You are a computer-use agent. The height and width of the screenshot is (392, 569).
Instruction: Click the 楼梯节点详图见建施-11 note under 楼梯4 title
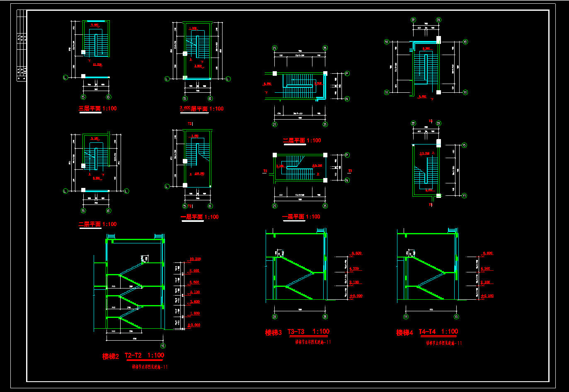(x=444, y=343)
